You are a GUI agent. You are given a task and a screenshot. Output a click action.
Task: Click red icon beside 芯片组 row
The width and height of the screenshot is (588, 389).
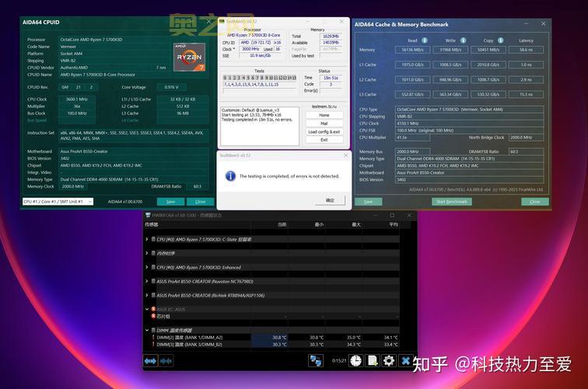coord(153,316)
